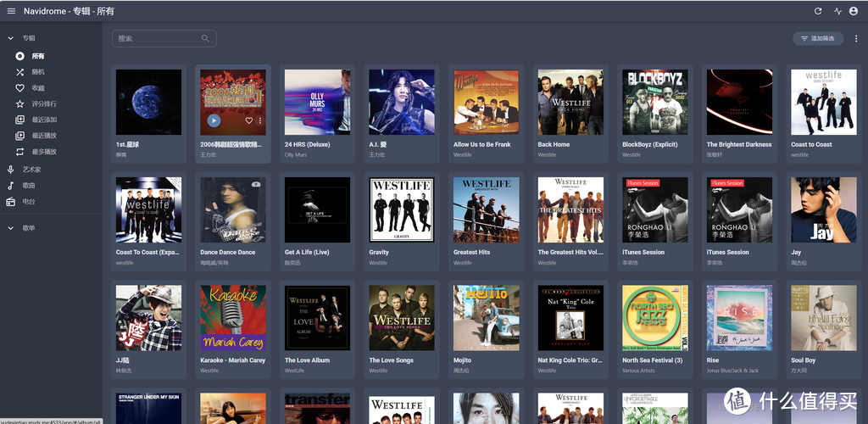
Task: Open the hamburger menu icon
Action: (11, 11)
